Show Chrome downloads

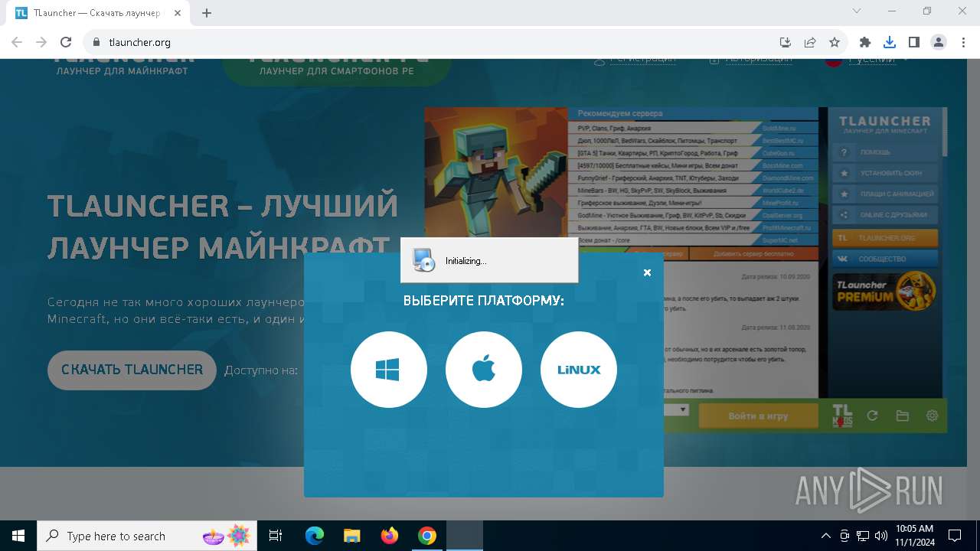coord(889,42)
